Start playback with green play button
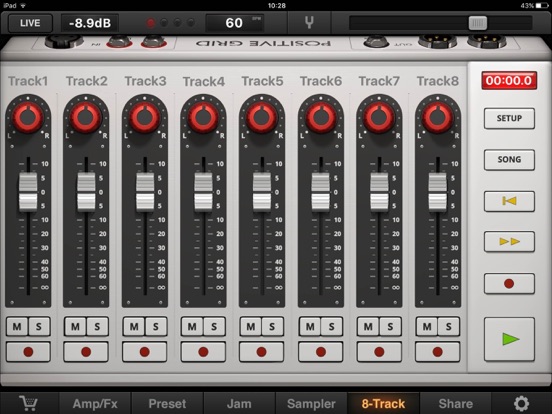The height and width of the screenshot is (414, 552). coord(509,339)
